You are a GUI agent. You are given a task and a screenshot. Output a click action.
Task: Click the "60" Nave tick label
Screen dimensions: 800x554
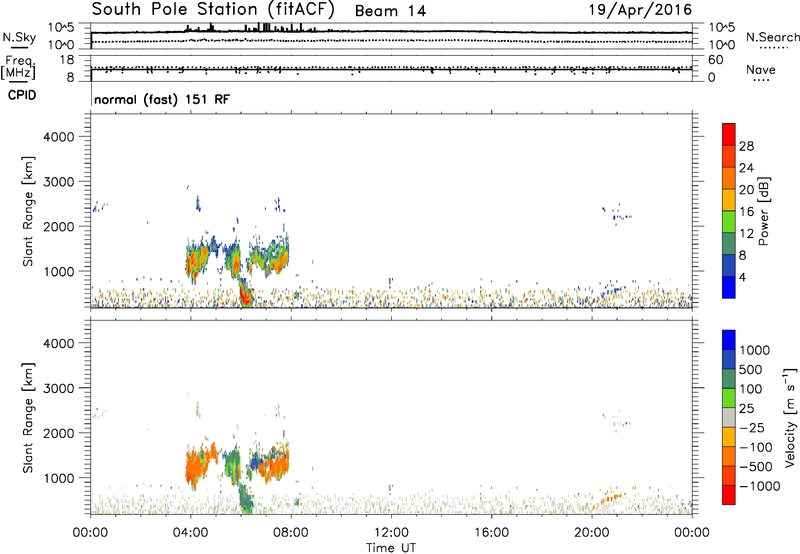click(x=715, y=60)
